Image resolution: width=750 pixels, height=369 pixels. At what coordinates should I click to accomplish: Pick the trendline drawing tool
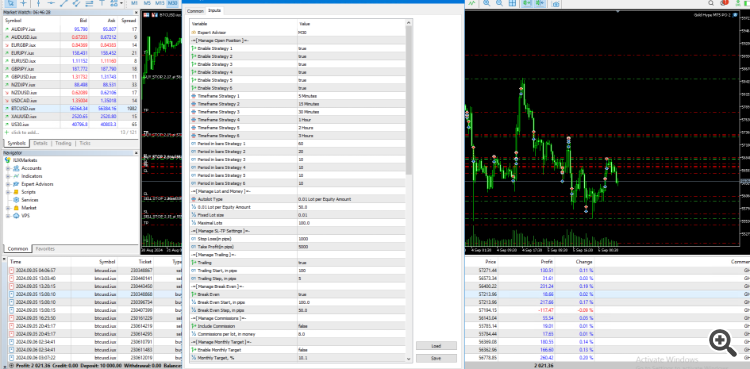[x=64, y=3]
